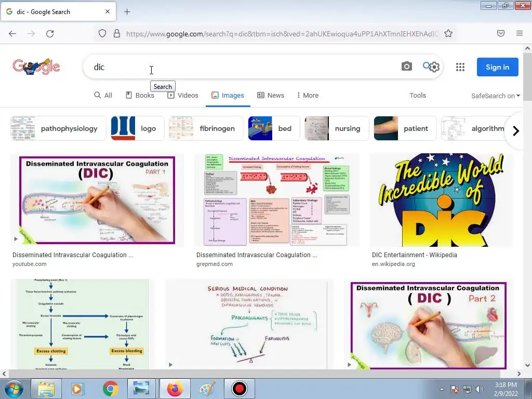Screen dimensions: 532x399
Task: Select the Images tab
Action: coord(228,96)
